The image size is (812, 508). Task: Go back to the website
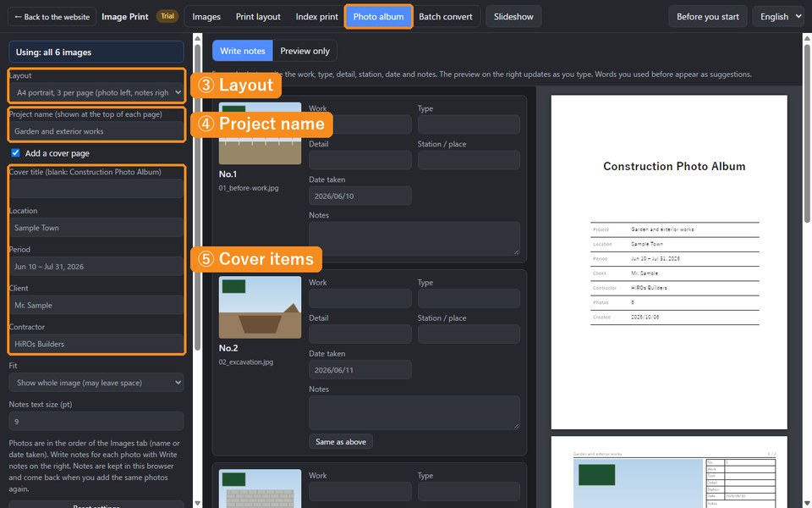[x=52, y=17]
